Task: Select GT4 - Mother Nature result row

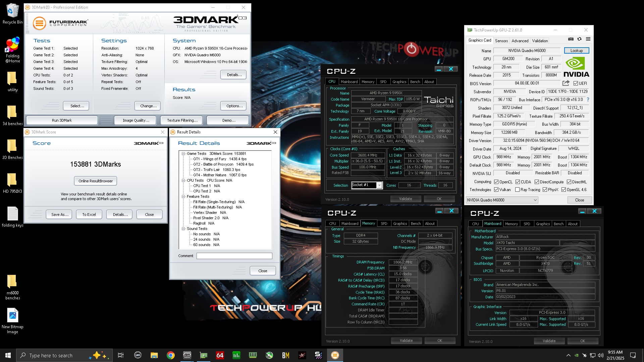Action: pyautogui.click(x=220, y=175)
